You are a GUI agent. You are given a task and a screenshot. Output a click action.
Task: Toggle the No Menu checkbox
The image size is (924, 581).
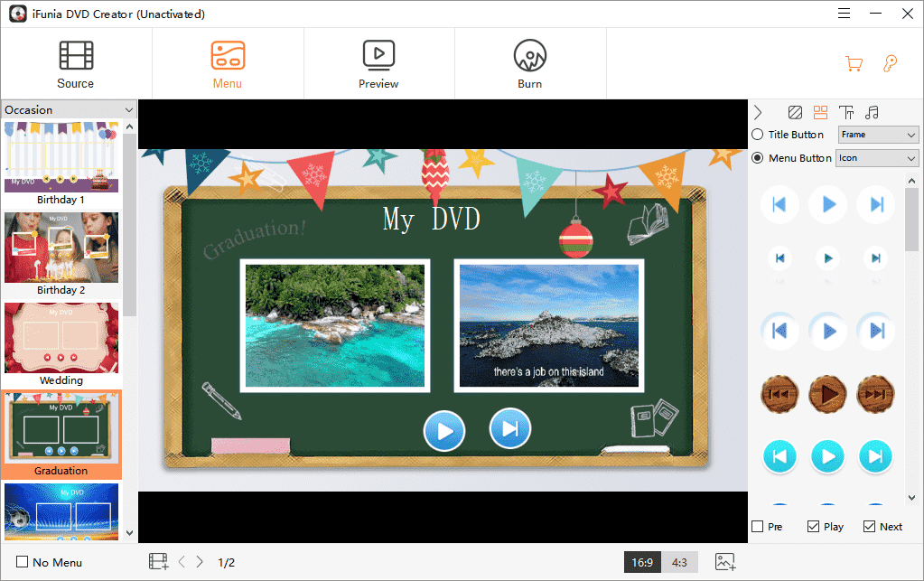click(x=23, y=562)
